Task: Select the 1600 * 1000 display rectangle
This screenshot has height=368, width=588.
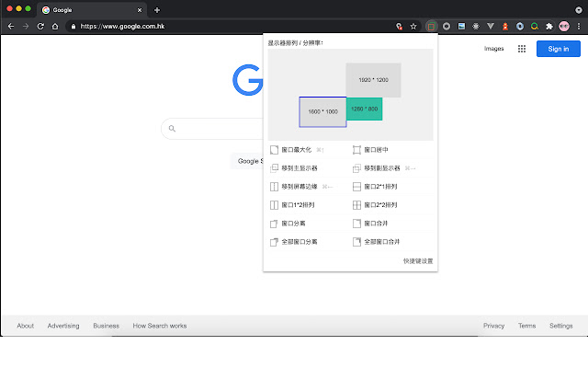Action: pyautogui.click(x=322, y=112)
